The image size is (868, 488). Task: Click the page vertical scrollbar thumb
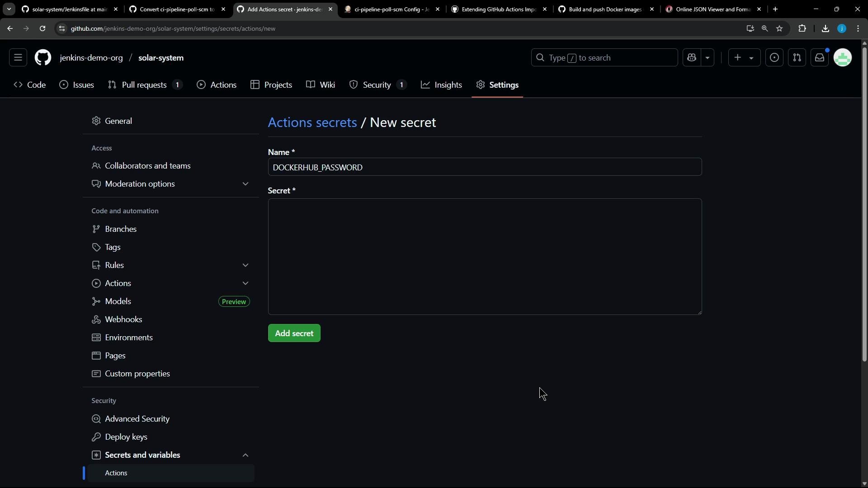coord(864,204)
